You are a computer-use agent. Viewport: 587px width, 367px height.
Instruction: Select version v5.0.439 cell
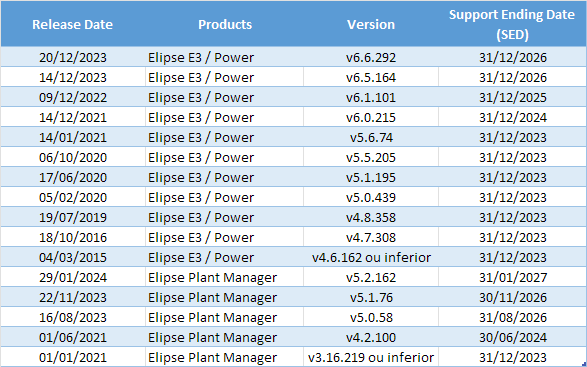pos(371,197)
